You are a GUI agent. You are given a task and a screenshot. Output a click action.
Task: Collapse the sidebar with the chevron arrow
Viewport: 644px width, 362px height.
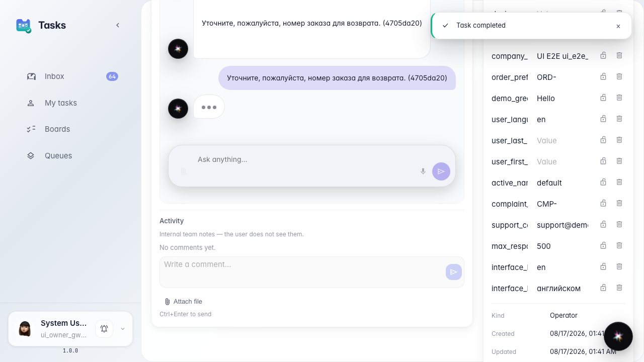pyautogui.click(x=118, y=25)
